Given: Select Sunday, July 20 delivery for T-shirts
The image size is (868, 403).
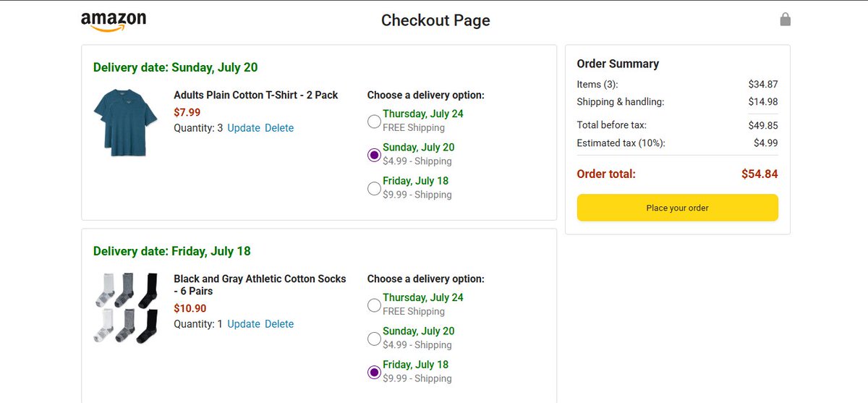Looking at the screenshot, I should click(x=374, y=154).
